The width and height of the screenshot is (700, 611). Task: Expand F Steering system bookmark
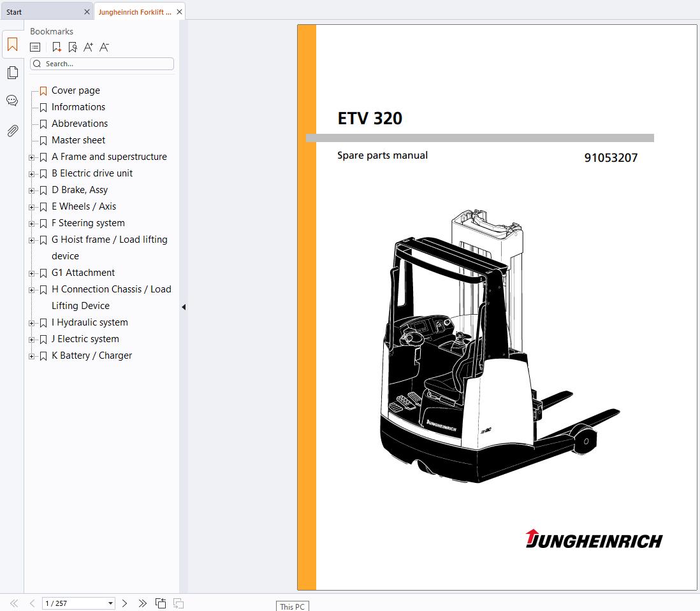click(x=31, y=224)
